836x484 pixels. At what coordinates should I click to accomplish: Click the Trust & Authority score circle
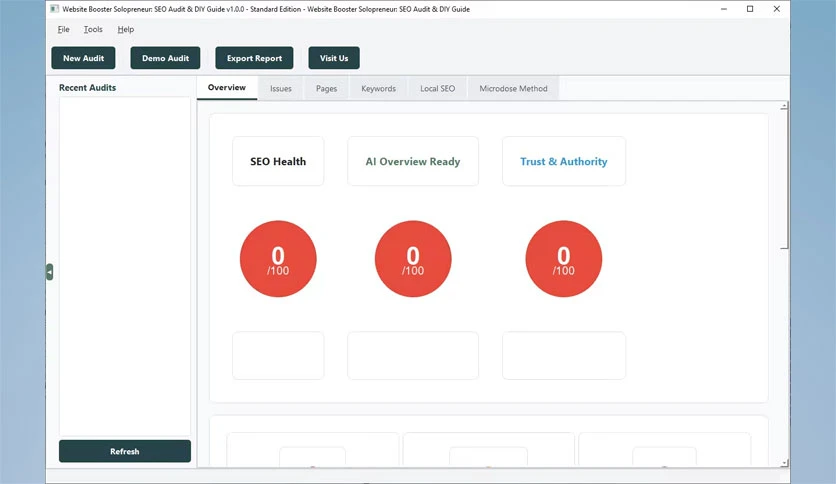(564, 259)
